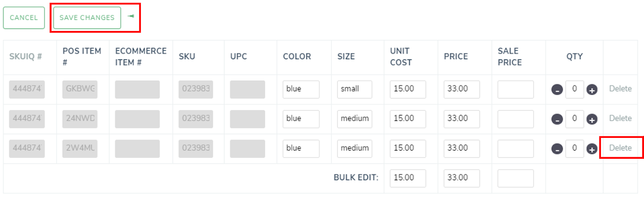644x199 pixels.
Task: Click plus icon for blue small row
Action: point(592,90)
